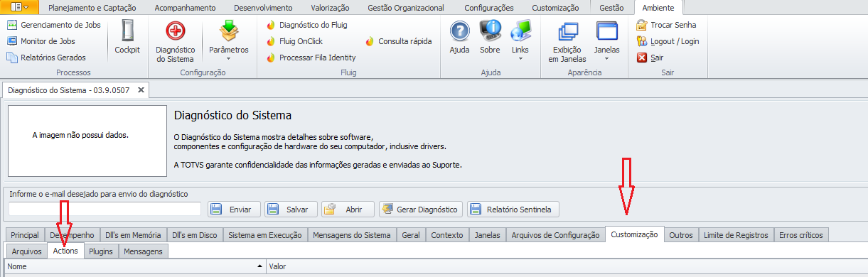This screenshot has width=868, height=277.
Task: Open the Contexto tab
Action: click(x=447, y=235)
